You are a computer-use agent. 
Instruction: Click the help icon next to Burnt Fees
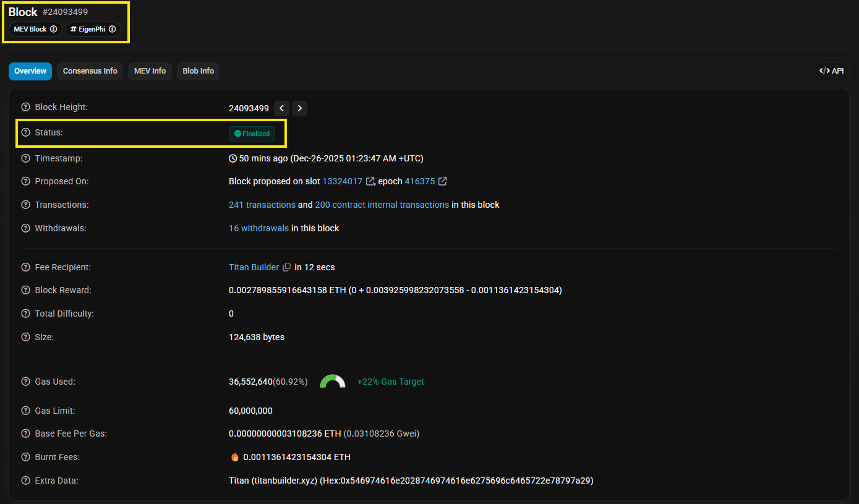(25, 456)
